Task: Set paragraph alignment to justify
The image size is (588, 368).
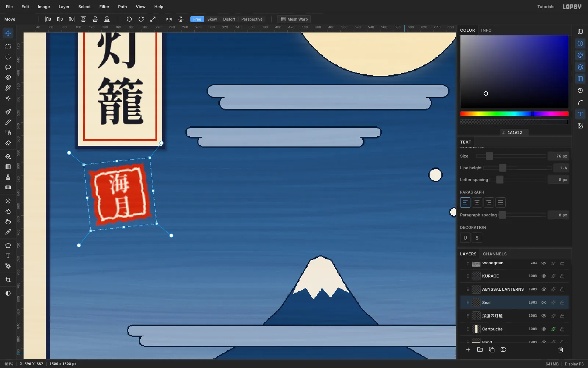Action: 501,202
